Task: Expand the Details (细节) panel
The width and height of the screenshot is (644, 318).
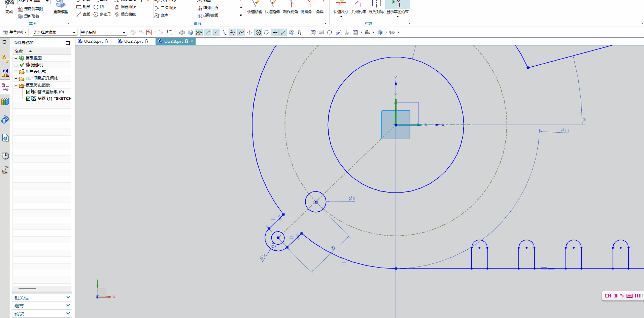Action: pyautogui.click(x=42, y=306)
